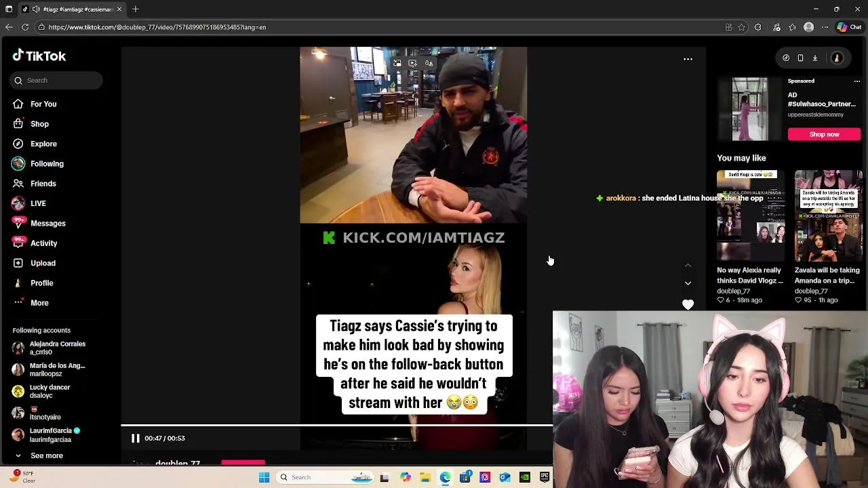This screenshot has height=488, width=868.
Task: Focus the TikTok search field
Action: (56, 80)
